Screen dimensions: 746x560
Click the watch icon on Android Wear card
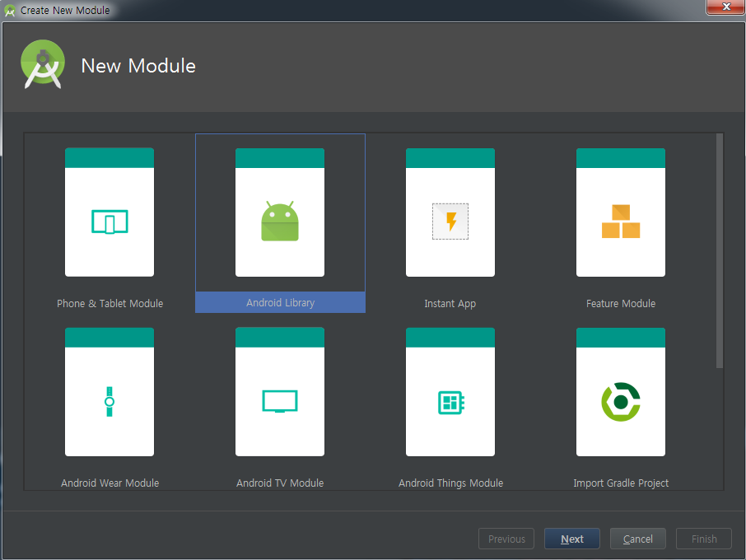click(x=110, y=401)
